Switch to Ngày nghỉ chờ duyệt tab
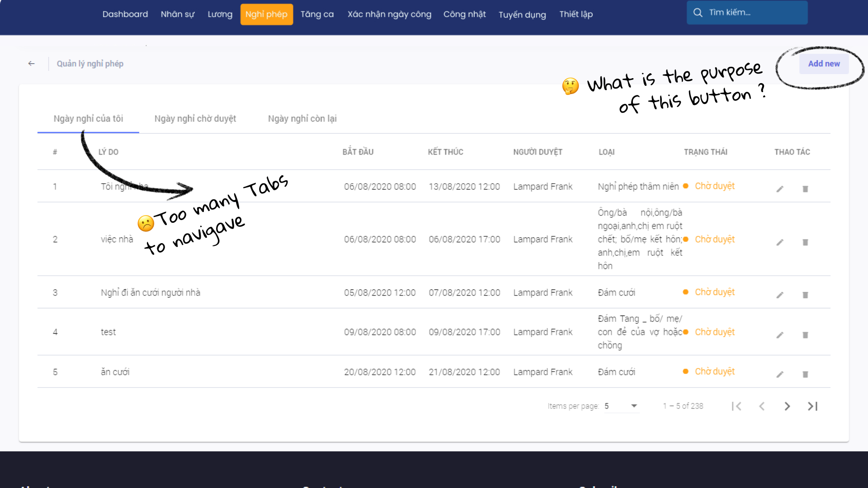 pyautogui.click(x=195, y=118)
